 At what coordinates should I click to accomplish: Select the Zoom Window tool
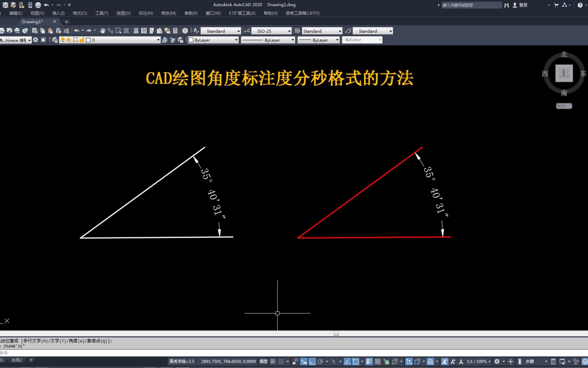(118, 31)
